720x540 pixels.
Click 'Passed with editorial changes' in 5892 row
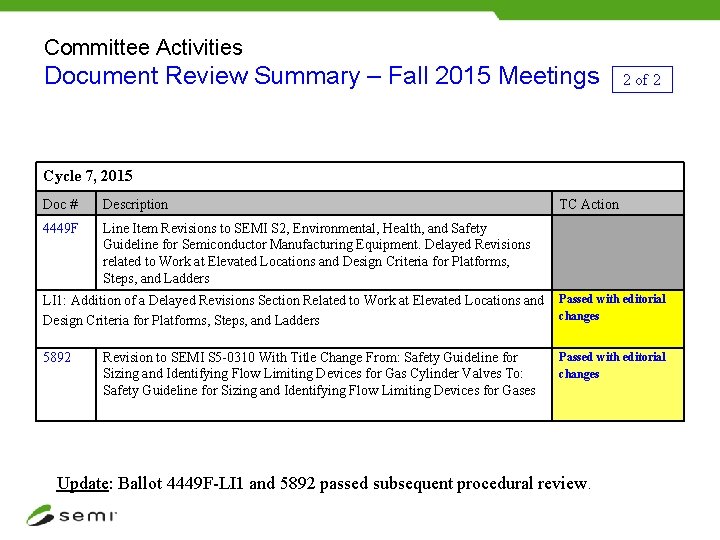tap(612, 365)
